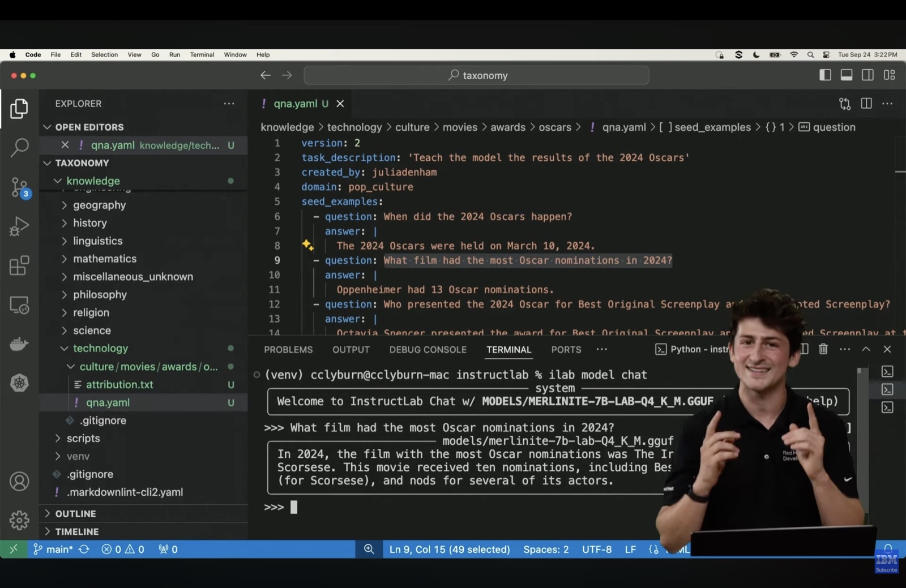Toggle the Primary Side Bar layout
Viewport: 906px width, 588px height.
point(825,75)
